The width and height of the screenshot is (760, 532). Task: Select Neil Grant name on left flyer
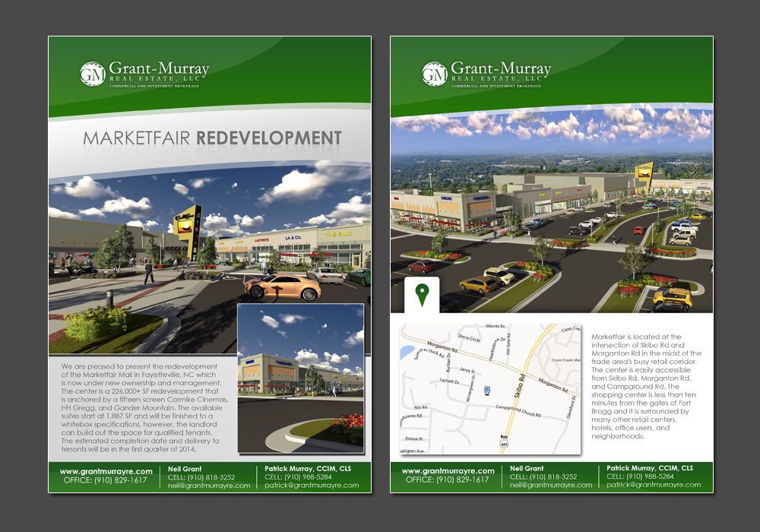click(x=185, y=469)
